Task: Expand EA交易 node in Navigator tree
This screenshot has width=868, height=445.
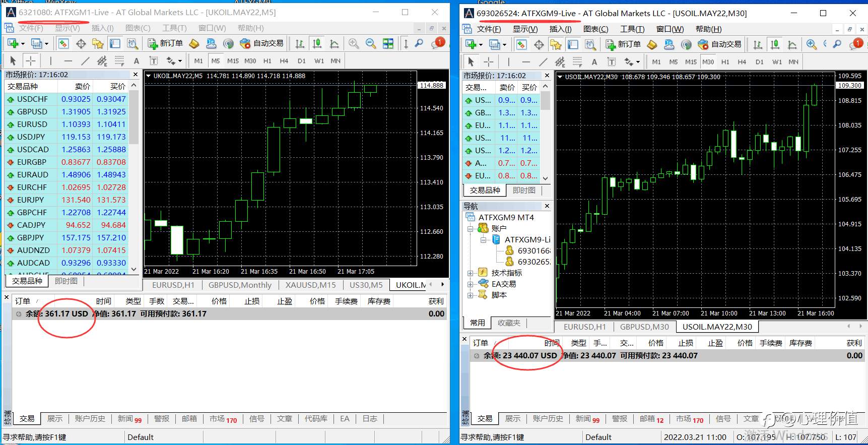Action: pyautogui.click(x=471, y=284)
